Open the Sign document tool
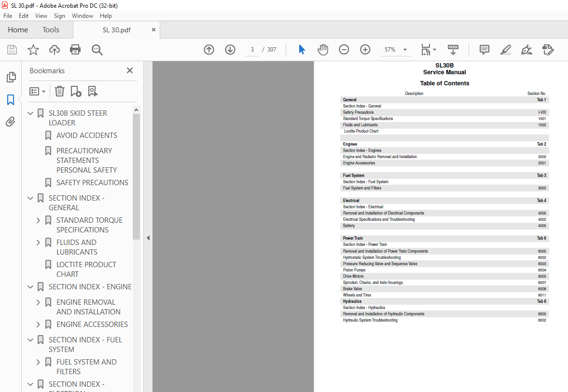 526,50
